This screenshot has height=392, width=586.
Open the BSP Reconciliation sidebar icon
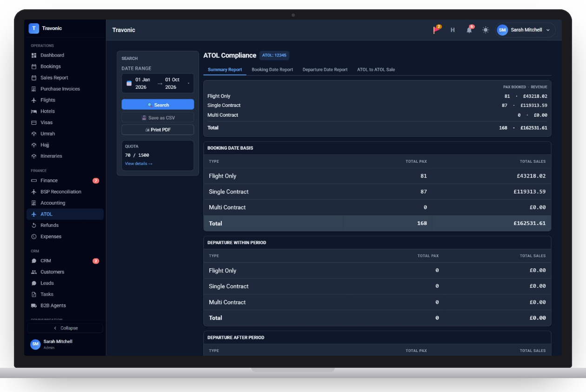(34, 192)
